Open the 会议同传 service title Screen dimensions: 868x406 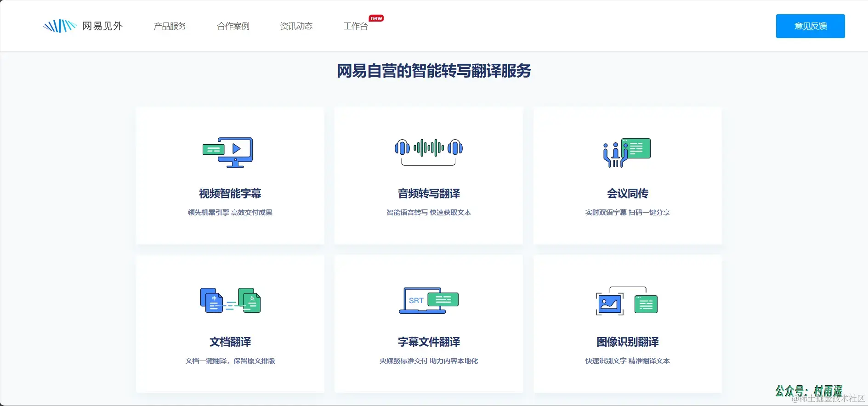click(627, 194)
